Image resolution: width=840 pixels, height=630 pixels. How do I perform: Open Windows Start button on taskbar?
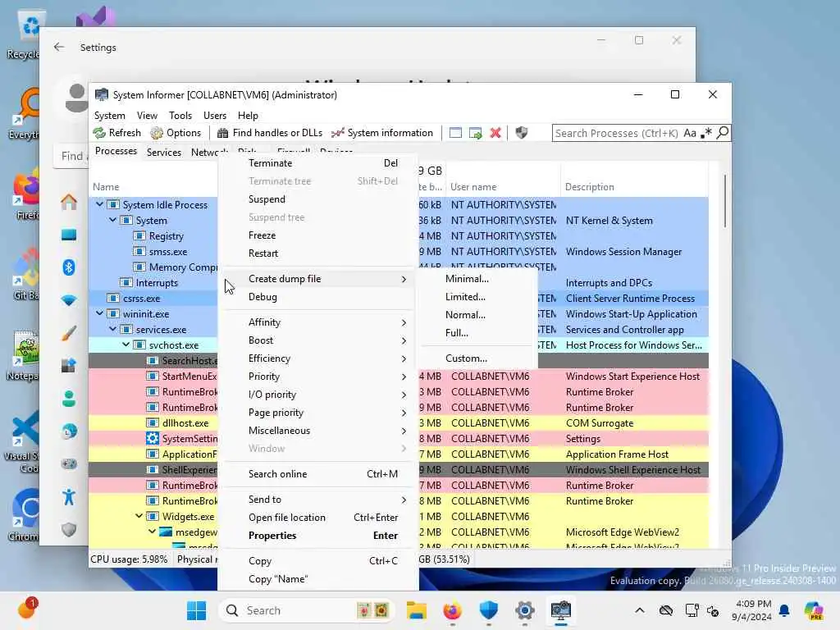pyautogui.click(x=196, y=610)
